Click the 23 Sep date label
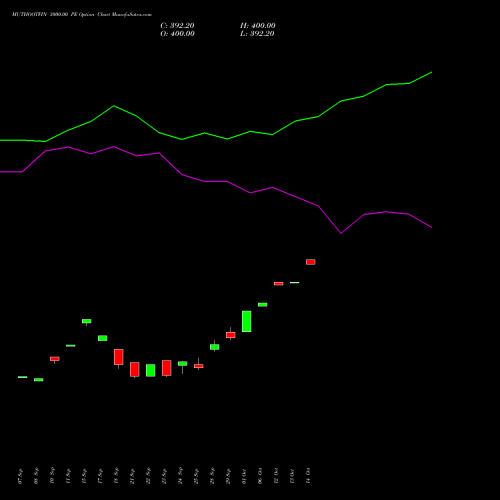 pyautogui.click(x=165, y=476)
